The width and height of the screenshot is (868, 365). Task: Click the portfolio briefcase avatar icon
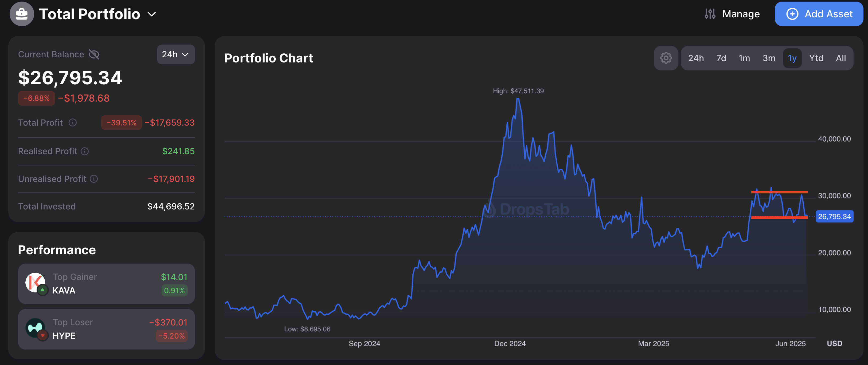point(22,14)
